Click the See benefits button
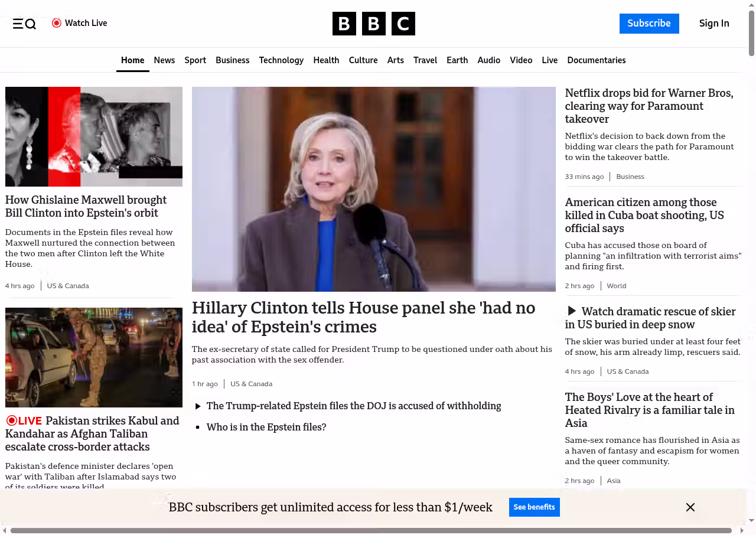This screenshot has width=756, height=535. (534, 507)
